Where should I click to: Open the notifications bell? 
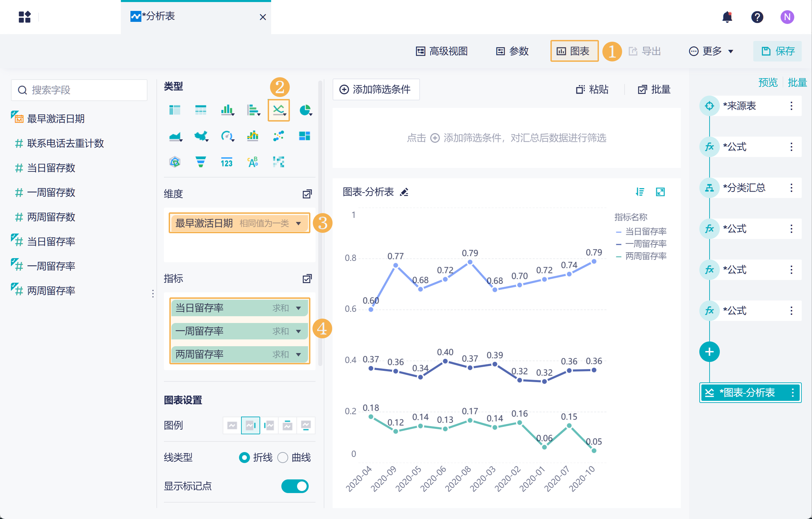click(x=727, y=17)
